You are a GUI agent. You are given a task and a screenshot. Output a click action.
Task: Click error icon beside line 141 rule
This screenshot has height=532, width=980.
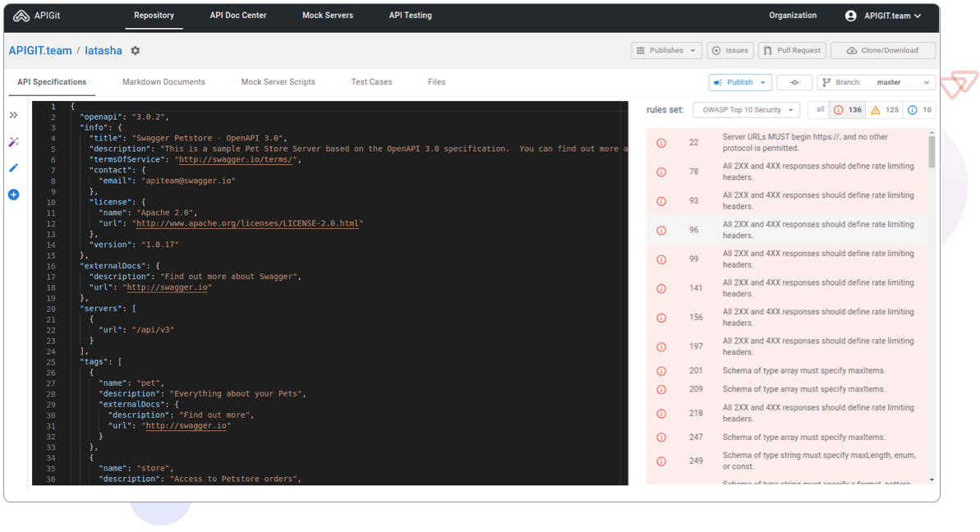(661, 288)
